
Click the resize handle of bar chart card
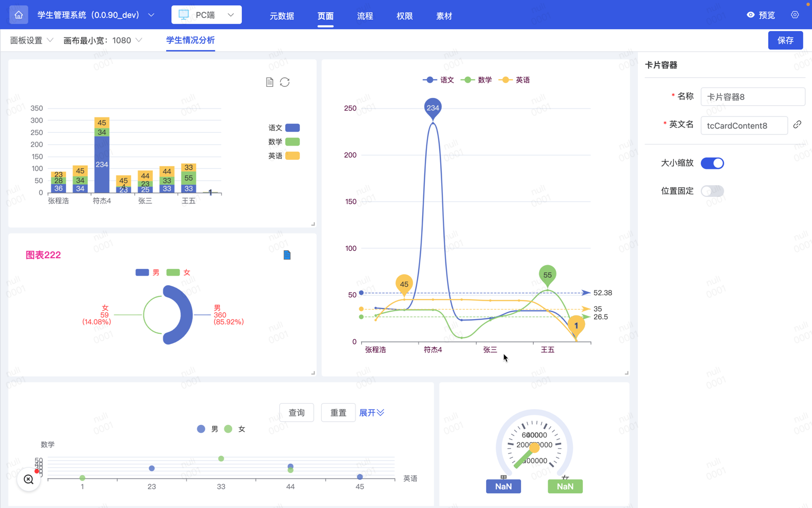click(313, 224)
